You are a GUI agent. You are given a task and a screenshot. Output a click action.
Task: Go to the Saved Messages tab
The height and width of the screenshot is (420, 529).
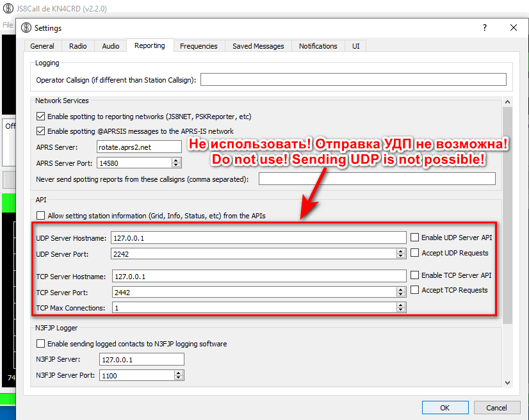pyautogui.click(x=258, y=46)
